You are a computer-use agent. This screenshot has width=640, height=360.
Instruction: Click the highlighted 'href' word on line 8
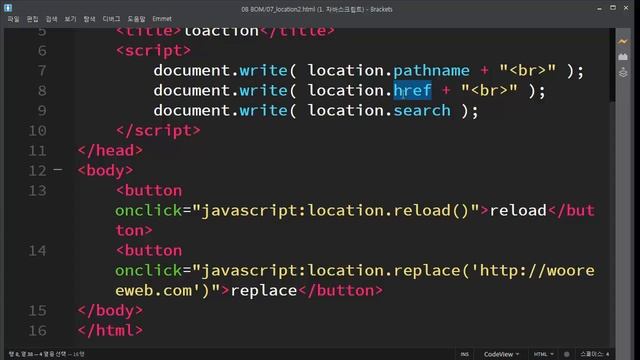412,91
